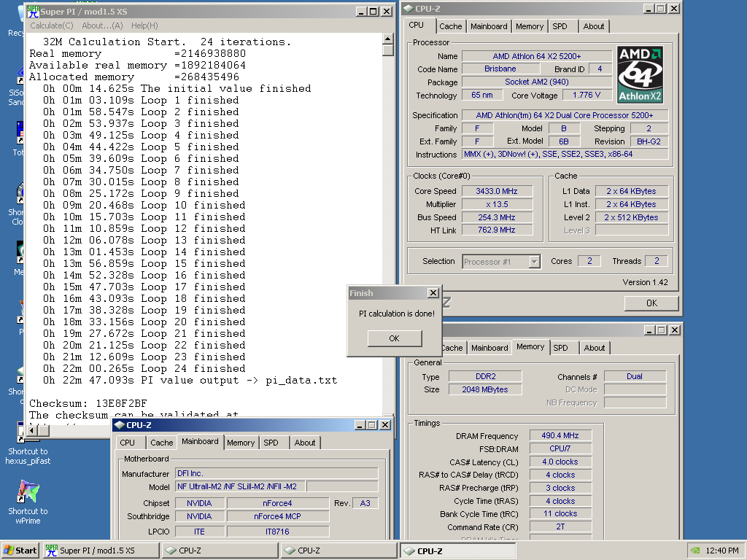This screenshot has height=560, width=747.
Task: Click the Loop 24 finished line in Super PI
Action: click(x=144, y=369)
